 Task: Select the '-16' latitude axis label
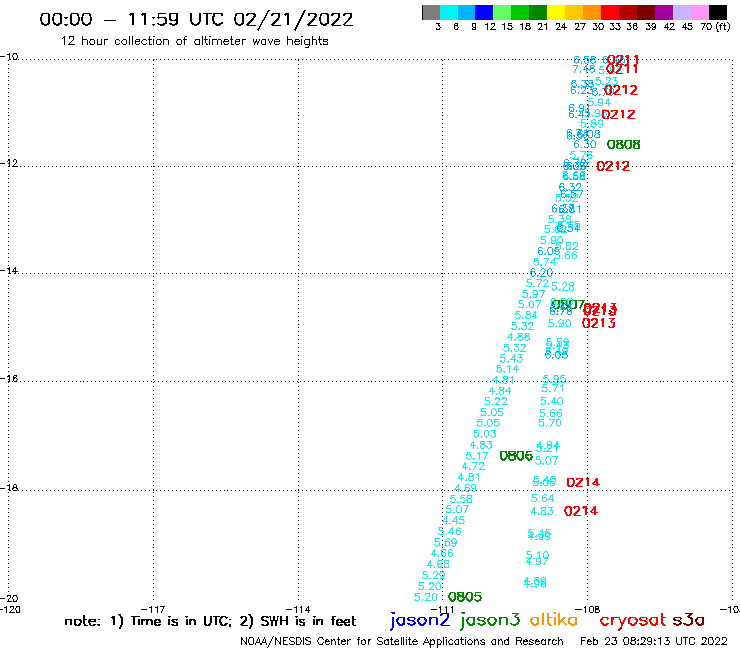[9, 379]
